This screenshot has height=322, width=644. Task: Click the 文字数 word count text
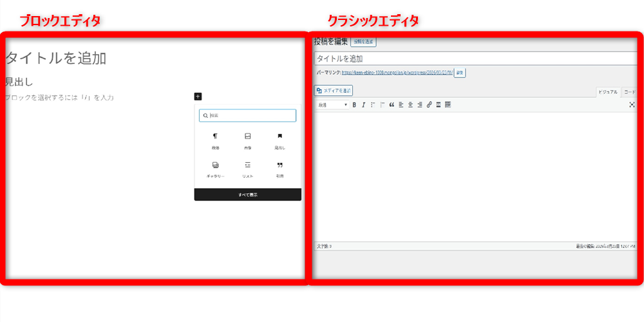point(325,246)
